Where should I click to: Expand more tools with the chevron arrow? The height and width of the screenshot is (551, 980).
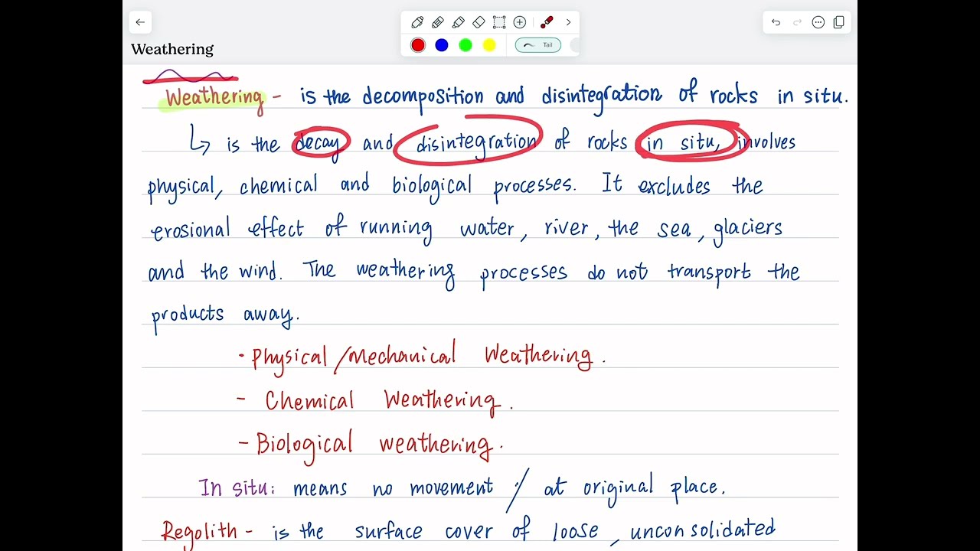(x=568, y=22)
